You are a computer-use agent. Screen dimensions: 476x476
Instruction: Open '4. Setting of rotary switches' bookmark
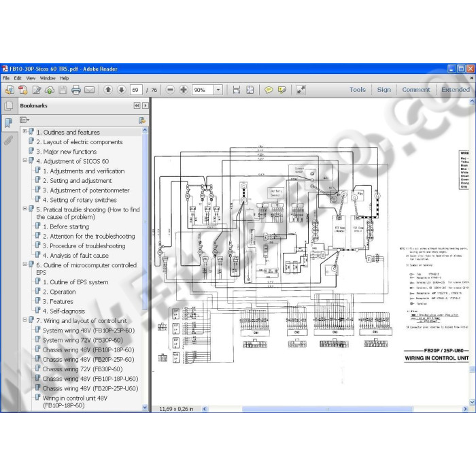(x=83, y=200)
